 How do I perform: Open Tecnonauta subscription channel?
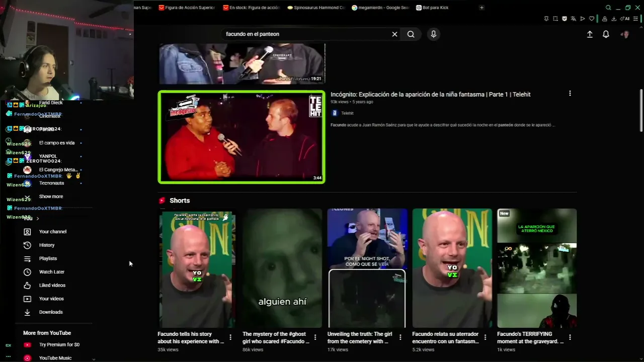pos(51,183)
